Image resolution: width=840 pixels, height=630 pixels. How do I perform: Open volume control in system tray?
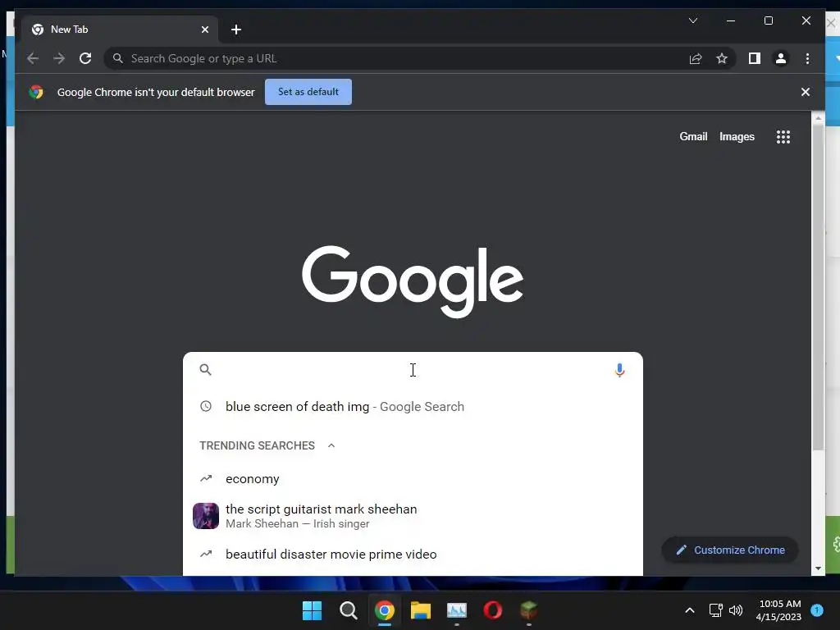point(736,610)
